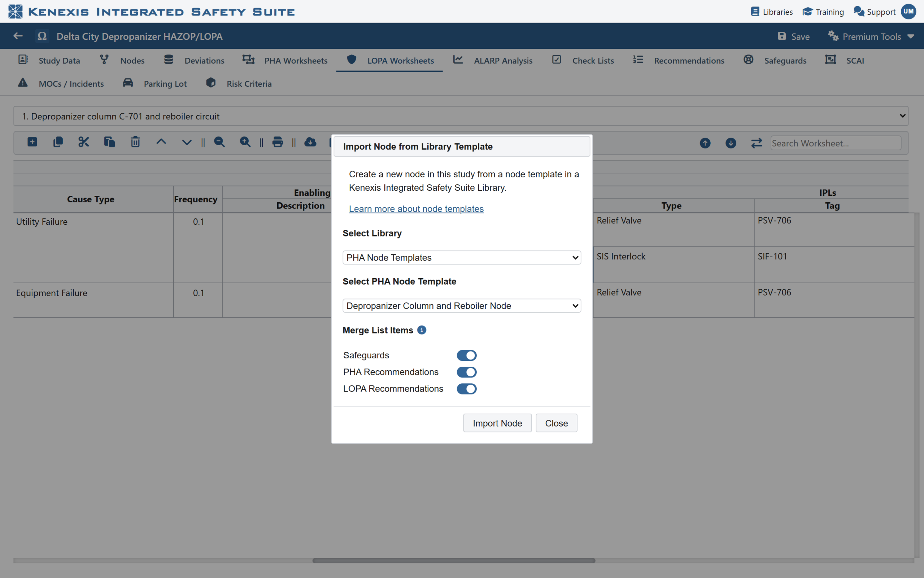This screenshot has width=924, height=578.
Task: Follow the Learn more about node templates link
Action: [416, 209]
